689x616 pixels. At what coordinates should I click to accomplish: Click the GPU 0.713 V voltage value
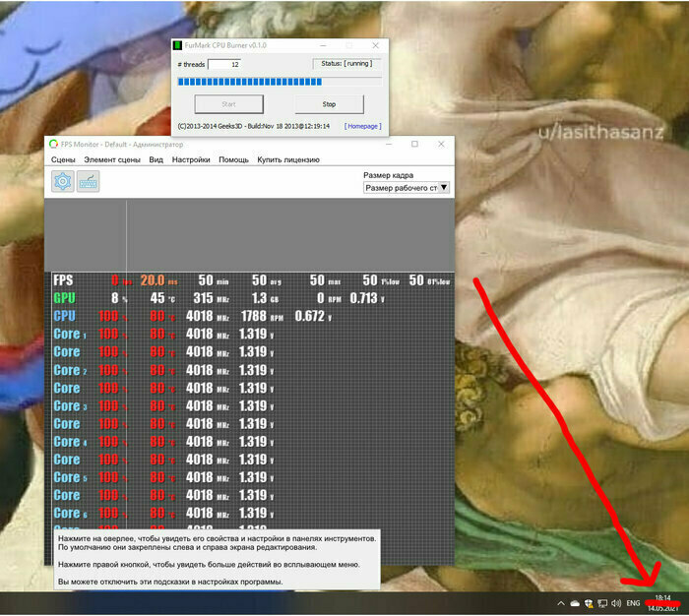367,298
